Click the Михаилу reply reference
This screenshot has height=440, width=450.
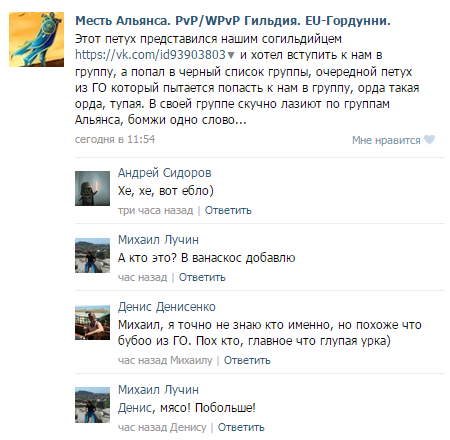click(x=191, y=360)
